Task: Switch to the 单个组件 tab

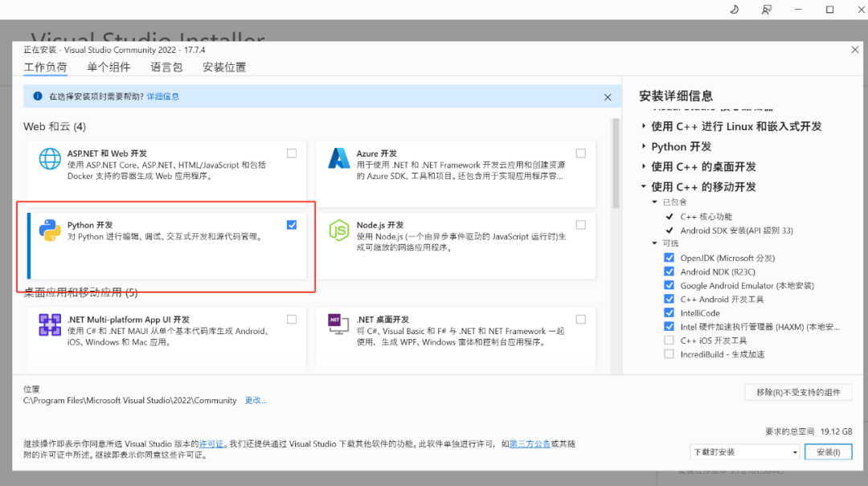Action: click(x=108, y=67)
